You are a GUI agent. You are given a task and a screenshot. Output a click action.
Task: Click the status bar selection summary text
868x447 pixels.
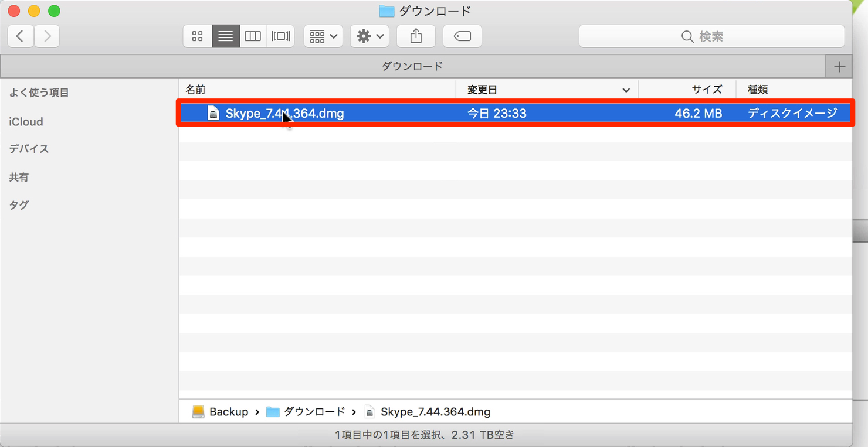(x=425, y=435)
